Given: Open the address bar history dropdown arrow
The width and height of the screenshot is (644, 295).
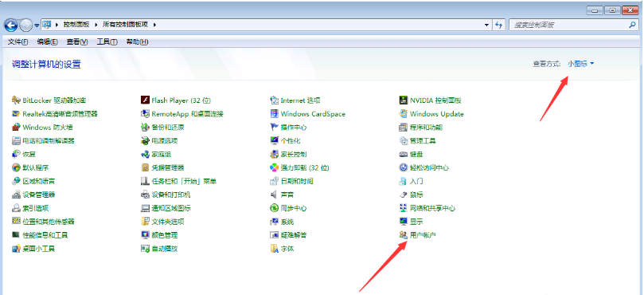Looking at the screenshot, I should (x=486, y=25).
